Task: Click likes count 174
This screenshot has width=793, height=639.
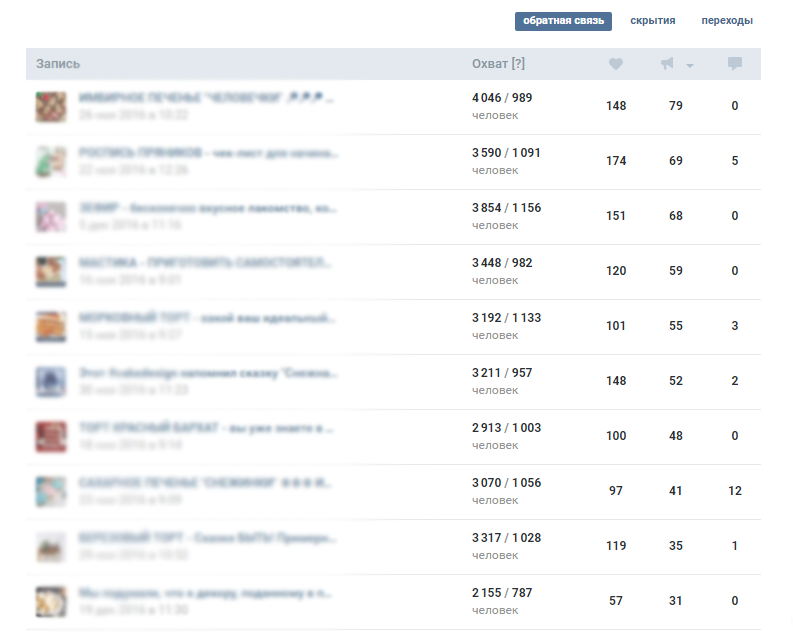Action: pyautogui.click(x=616, y=161)
